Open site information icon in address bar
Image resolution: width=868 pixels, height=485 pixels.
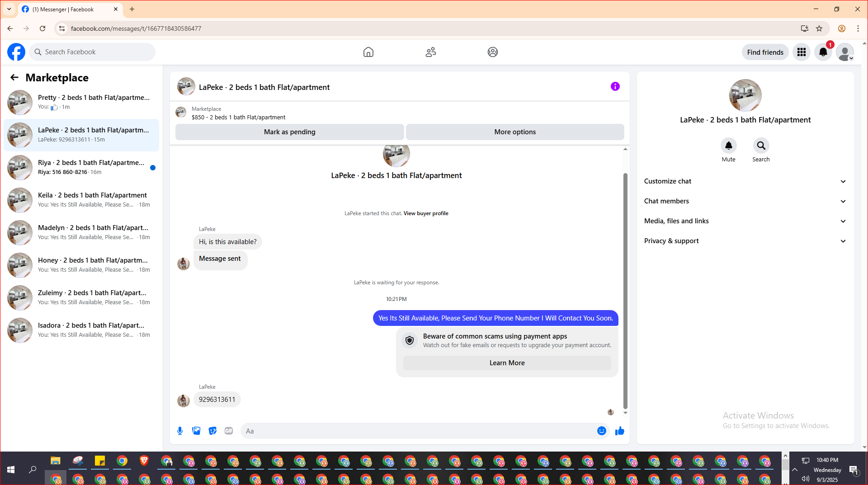pyautogui.click(x=62, y=28)
